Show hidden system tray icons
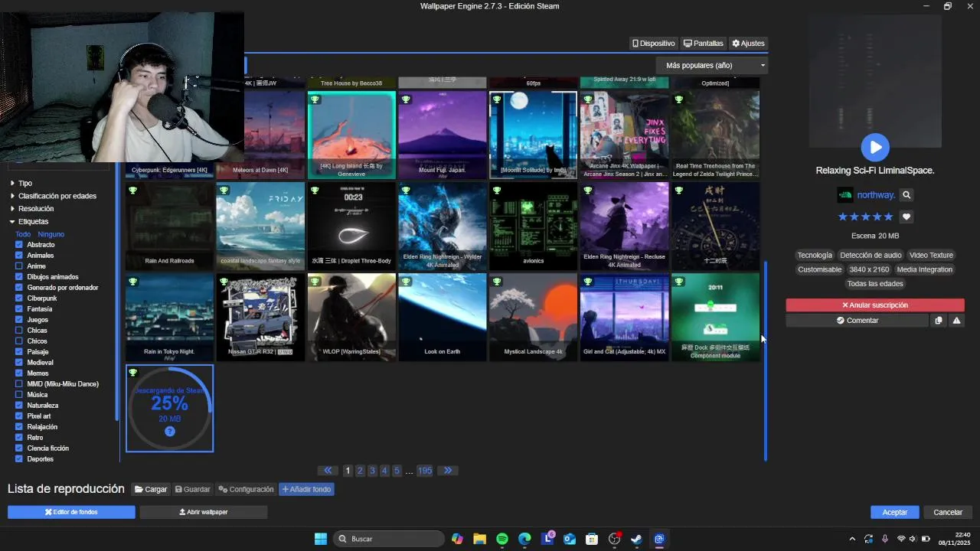The height and width of the screenshot is (551, 980). coord(852,539)
